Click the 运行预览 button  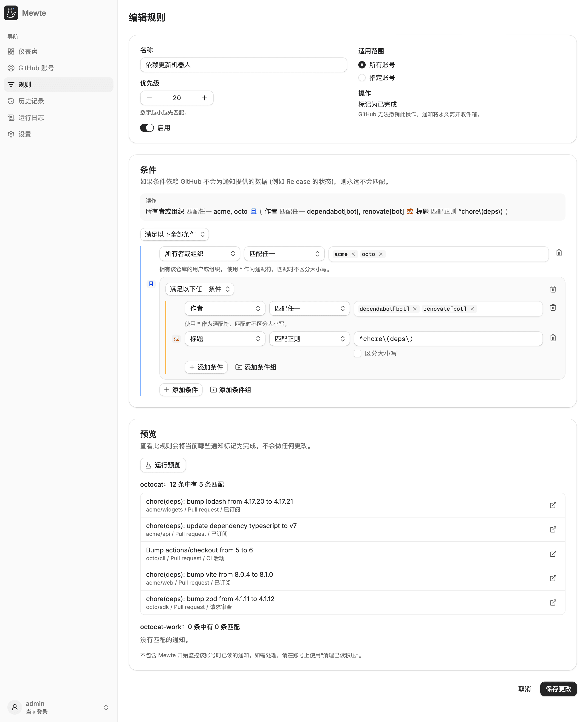click(163, 465)
